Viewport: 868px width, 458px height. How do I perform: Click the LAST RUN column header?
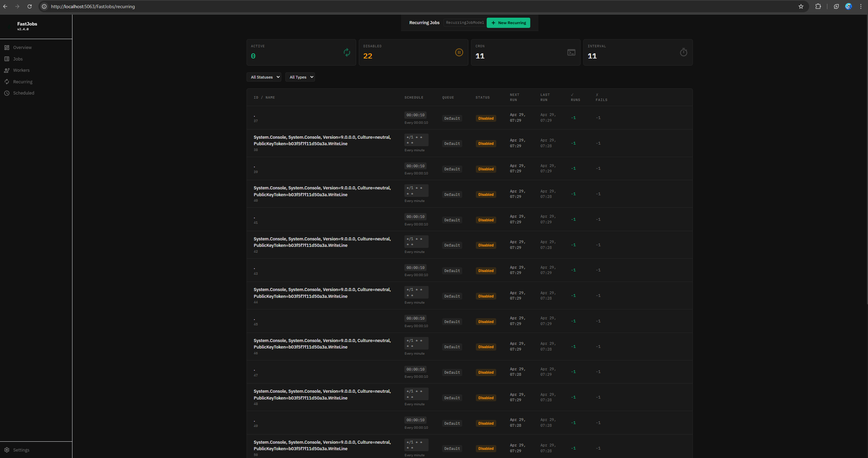(545, 98)
